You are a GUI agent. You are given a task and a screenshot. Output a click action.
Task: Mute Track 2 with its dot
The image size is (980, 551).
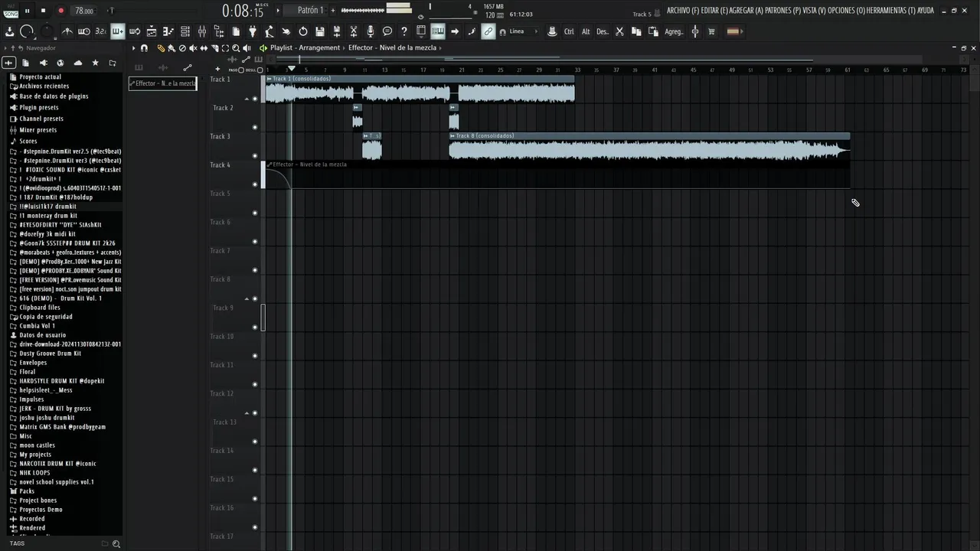click(x=255, y=127)
